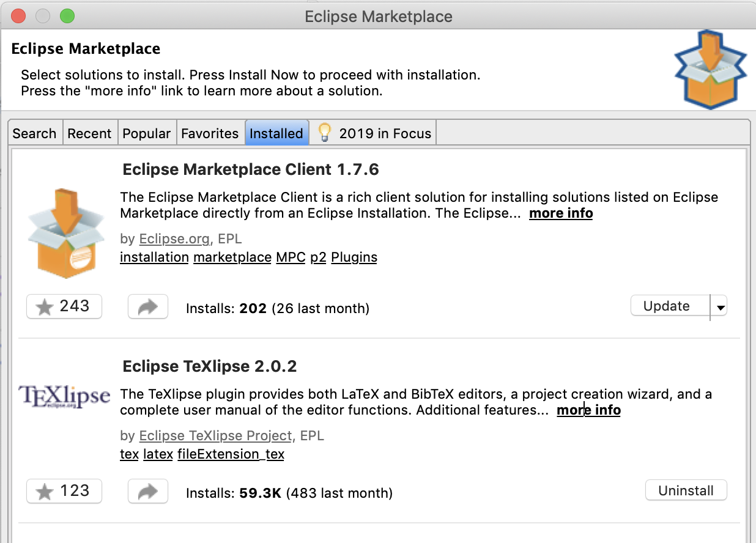The width and height of the screenshot is (756, 543).
Task: Click the latex tag
Action: pos(158,454)
